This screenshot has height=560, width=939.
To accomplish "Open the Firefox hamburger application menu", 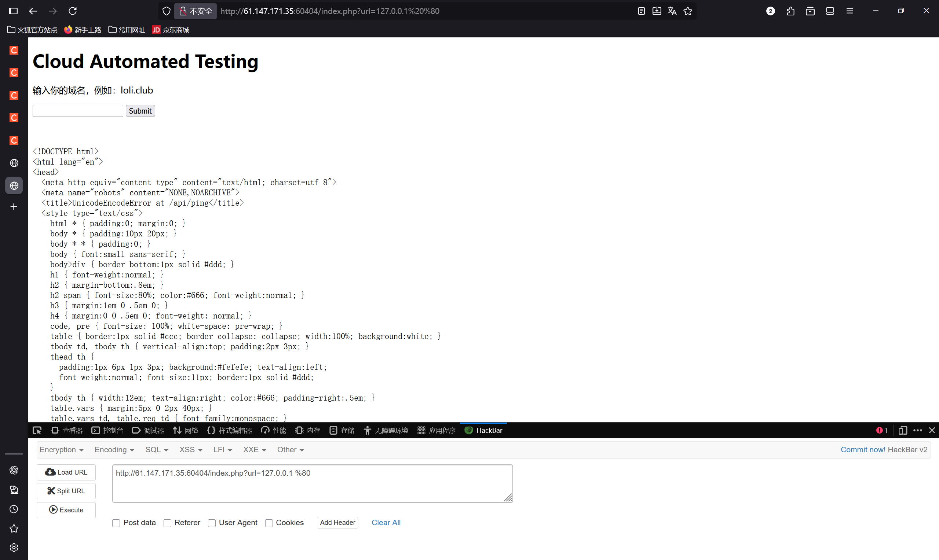I will pos(850,11).
